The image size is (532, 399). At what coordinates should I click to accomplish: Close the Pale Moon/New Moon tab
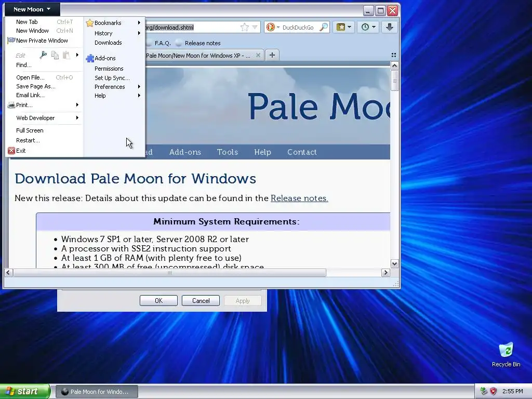click(x=258, y=55)
